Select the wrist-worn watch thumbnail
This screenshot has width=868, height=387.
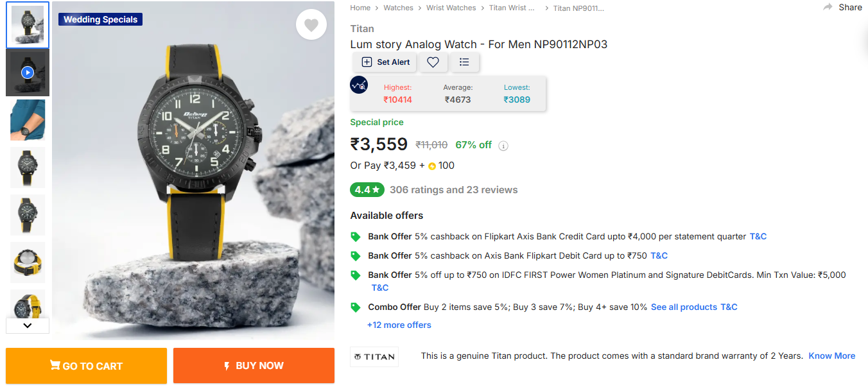(x=27, y=120)
